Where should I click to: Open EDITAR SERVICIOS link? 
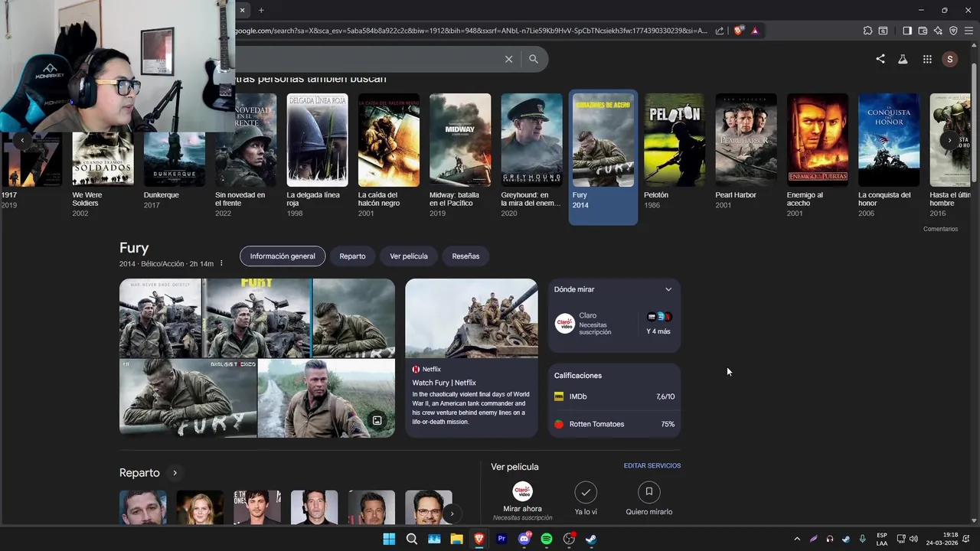click(x=652, y=465)
